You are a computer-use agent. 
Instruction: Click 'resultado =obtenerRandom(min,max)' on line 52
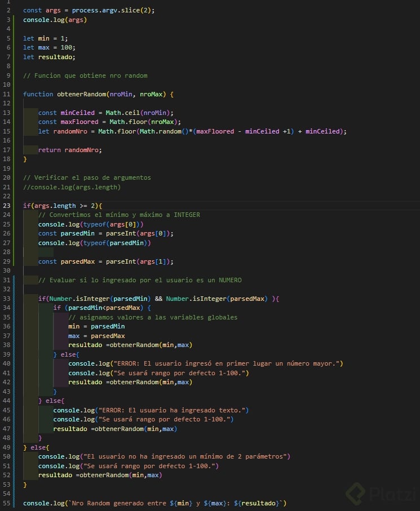[100, 475]
